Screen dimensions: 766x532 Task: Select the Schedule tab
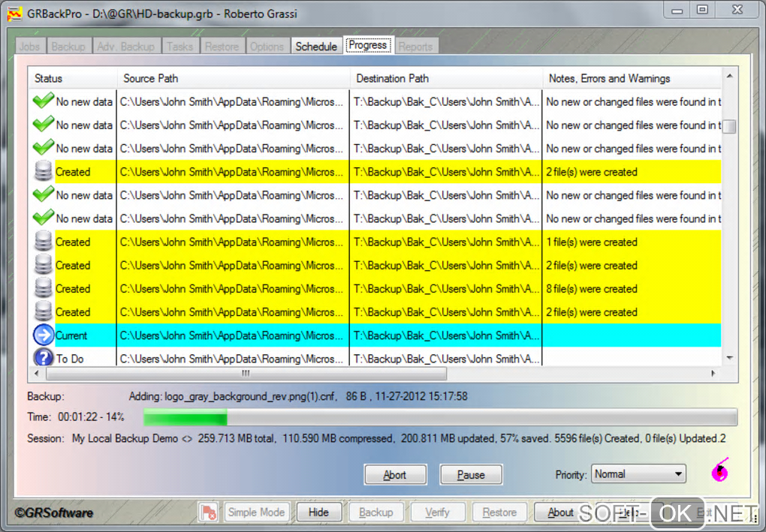pyautogui.click(x=316, y=47)
